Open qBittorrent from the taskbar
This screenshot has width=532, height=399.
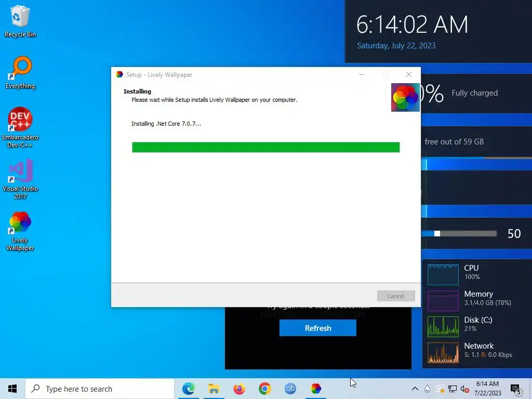coord(290,389)
